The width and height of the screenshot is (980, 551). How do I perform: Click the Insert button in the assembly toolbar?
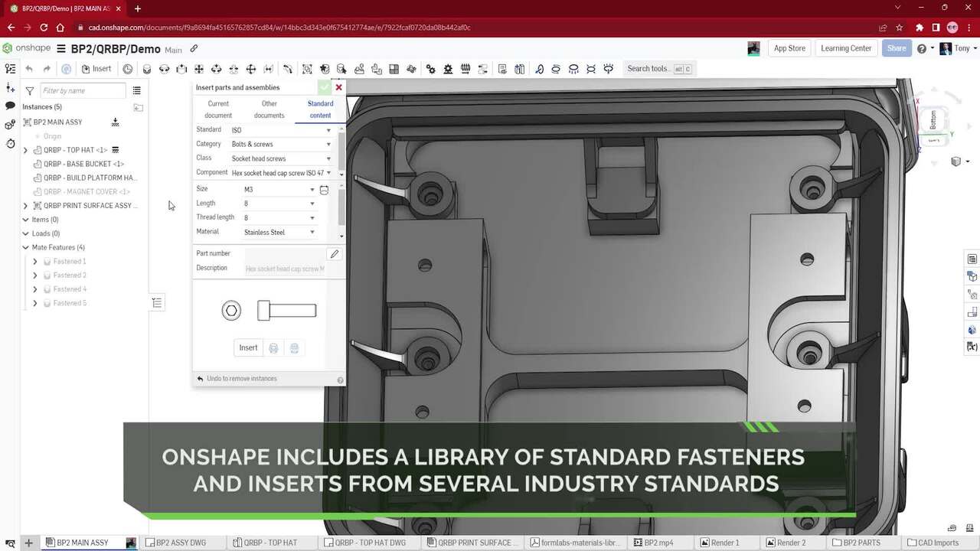pos(96,69)
